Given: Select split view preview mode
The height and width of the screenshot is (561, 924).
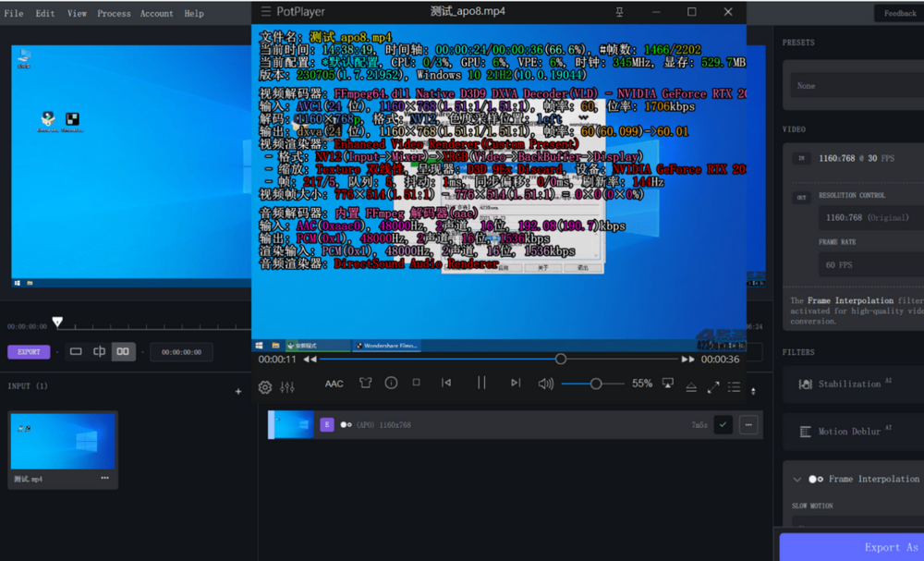Looking at the screenshot, I should pos(99,352).
